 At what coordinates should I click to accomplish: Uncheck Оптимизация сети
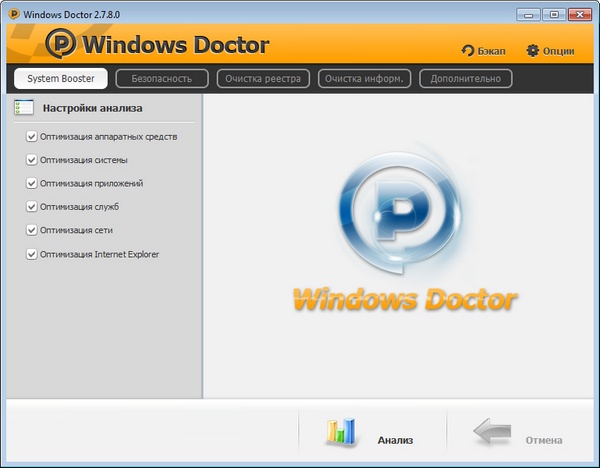pos(32,231)
